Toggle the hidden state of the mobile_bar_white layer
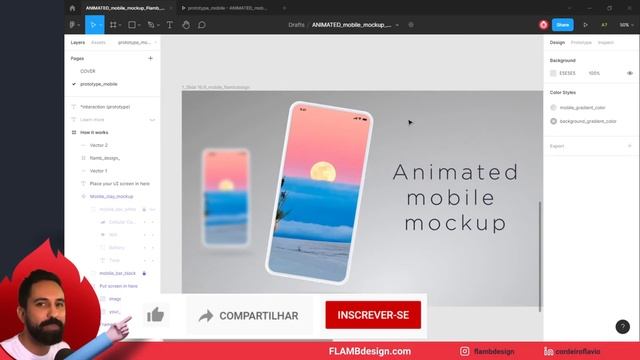 coord(152,209)
